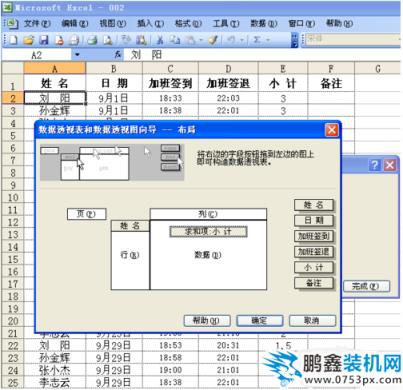This screenshot has width=403, height=390.
Task: Open the Paste options dropdown arrow
Action: 201,40
